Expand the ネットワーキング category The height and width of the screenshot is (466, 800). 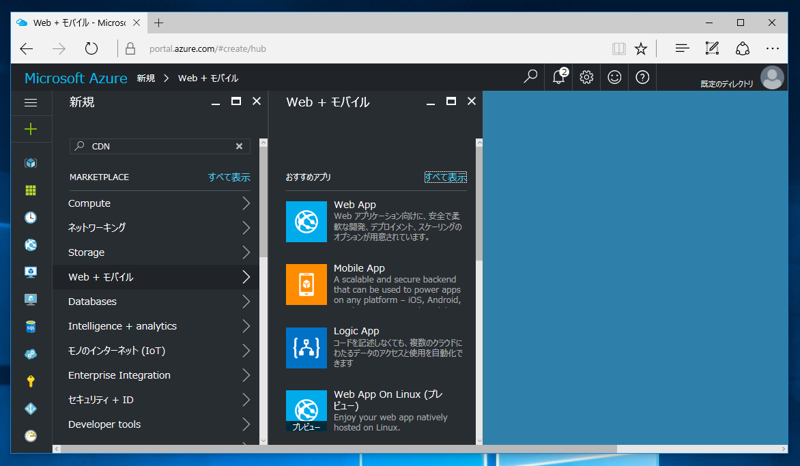coord(156,228)
